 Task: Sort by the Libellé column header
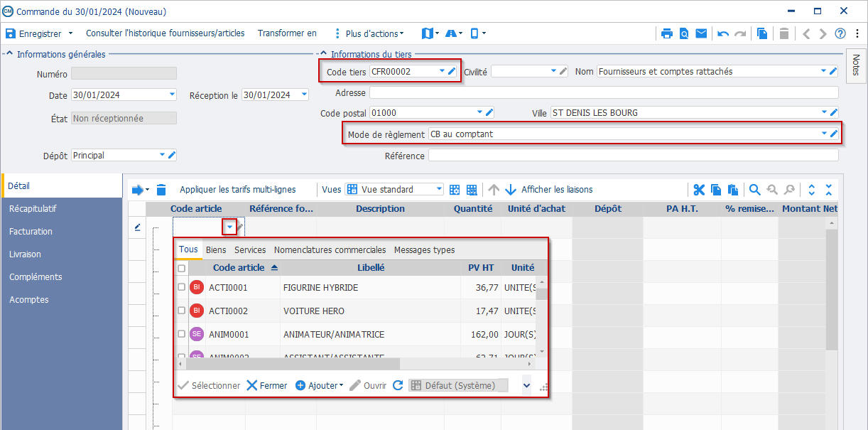371,268
